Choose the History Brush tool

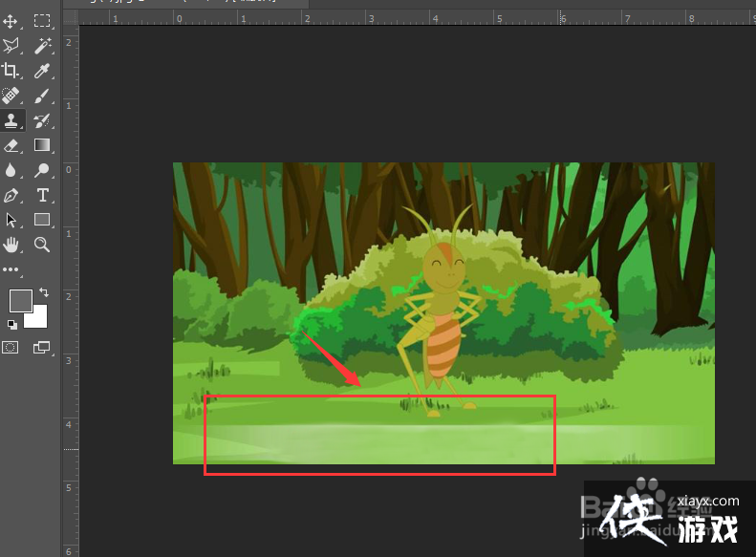(42, 120)
